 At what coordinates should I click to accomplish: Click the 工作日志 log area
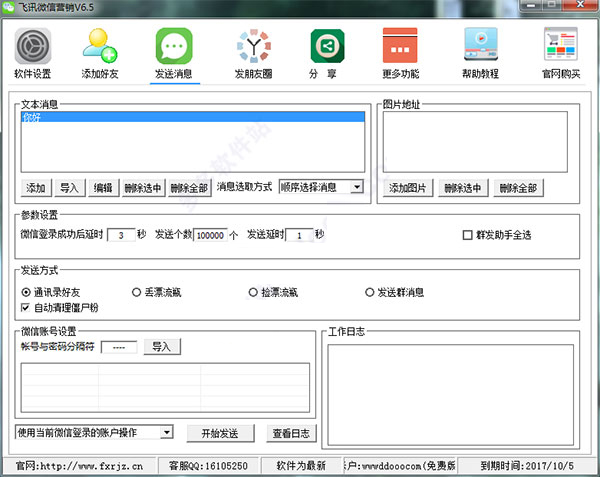tap(451, 395)
